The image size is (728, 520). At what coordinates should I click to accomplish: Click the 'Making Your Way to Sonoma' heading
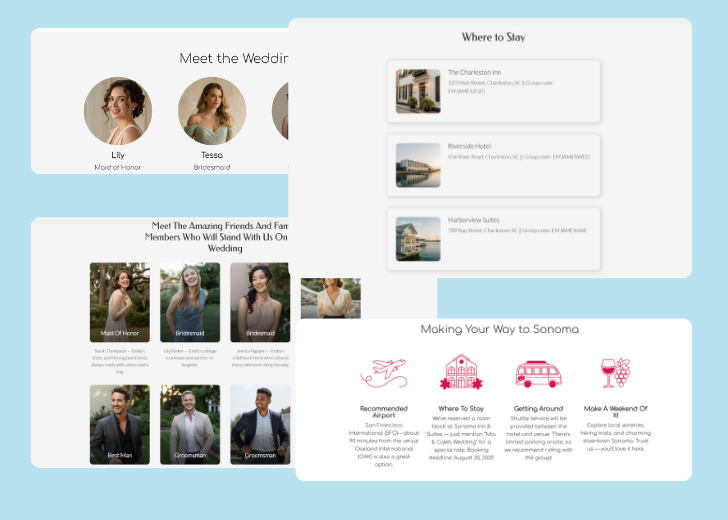500,329
